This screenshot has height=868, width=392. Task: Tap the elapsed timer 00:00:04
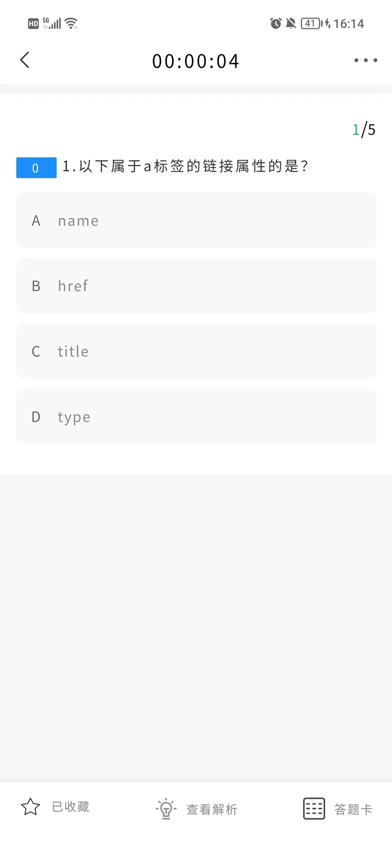coord(196,61)
